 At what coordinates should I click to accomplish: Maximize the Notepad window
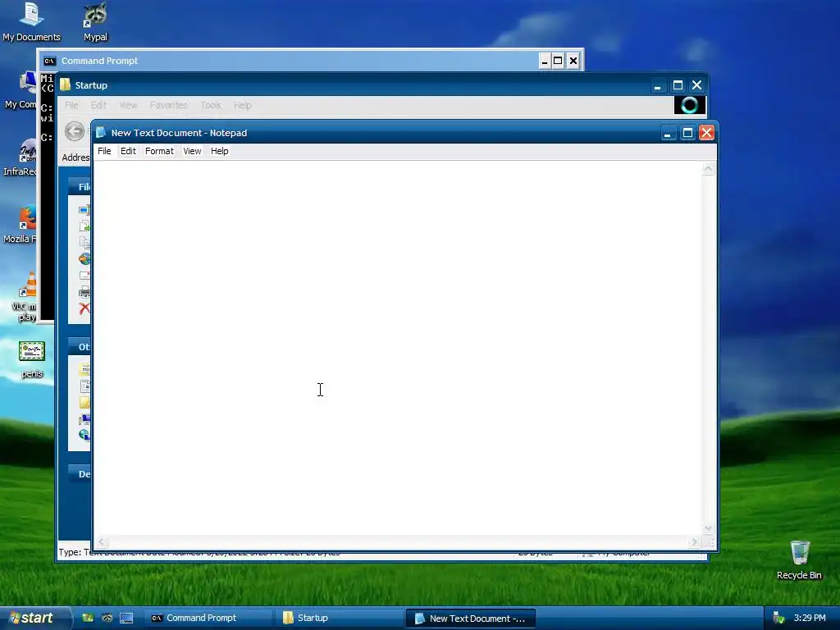pos(687,133)
